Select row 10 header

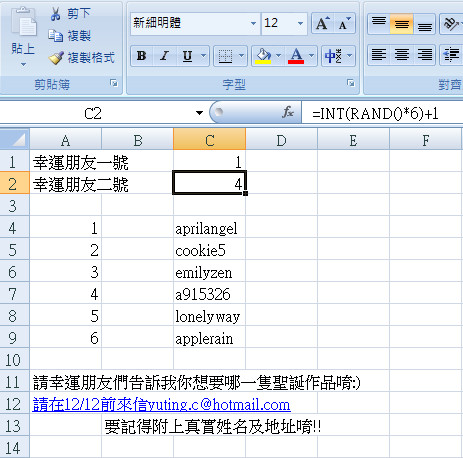14,359
